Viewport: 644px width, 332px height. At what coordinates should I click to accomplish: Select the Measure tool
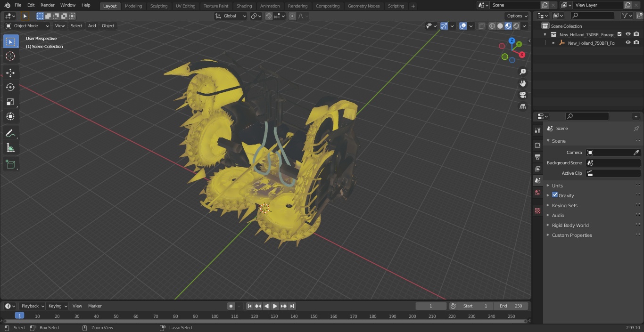pos(10,148)
